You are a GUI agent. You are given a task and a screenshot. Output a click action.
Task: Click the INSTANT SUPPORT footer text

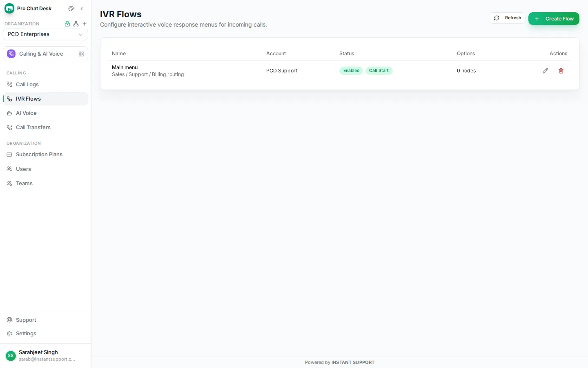click(x=353, y=363)
